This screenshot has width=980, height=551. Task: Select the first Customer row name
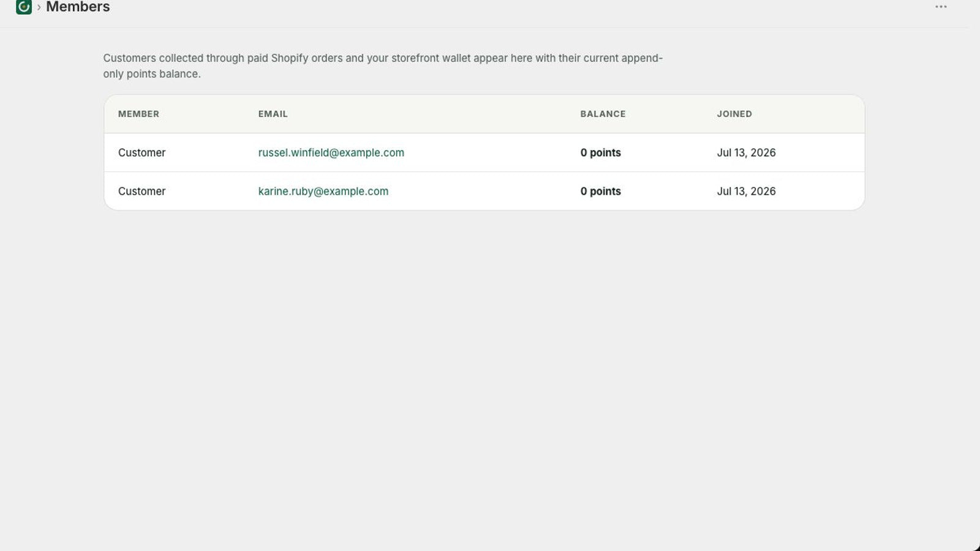[x=141, y=152]
